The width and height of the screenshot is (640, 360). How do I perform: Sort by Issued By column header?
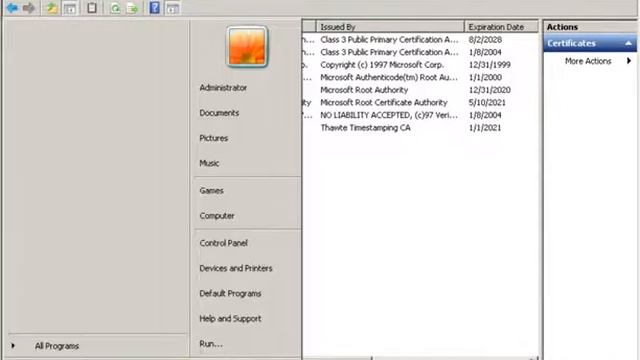coord(390,27)
